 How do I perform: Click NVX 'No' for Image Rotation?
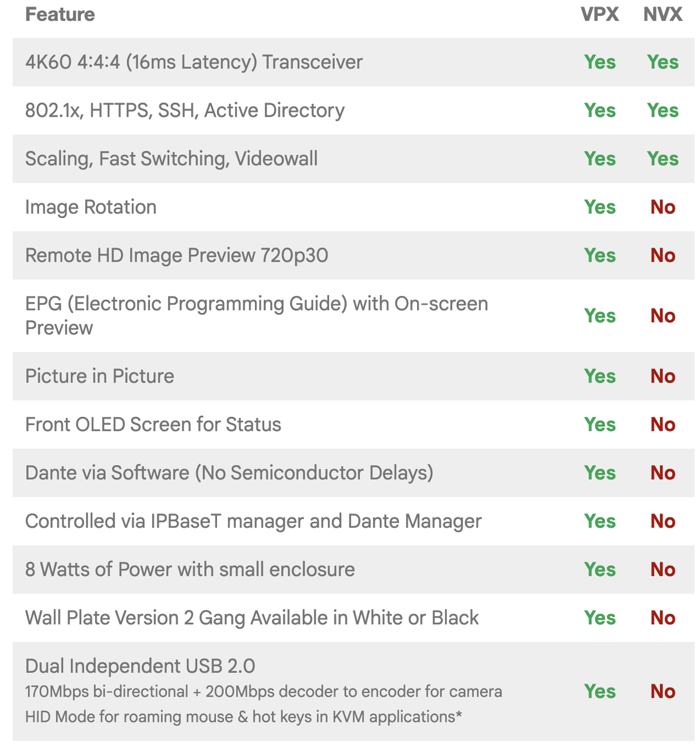663,208
